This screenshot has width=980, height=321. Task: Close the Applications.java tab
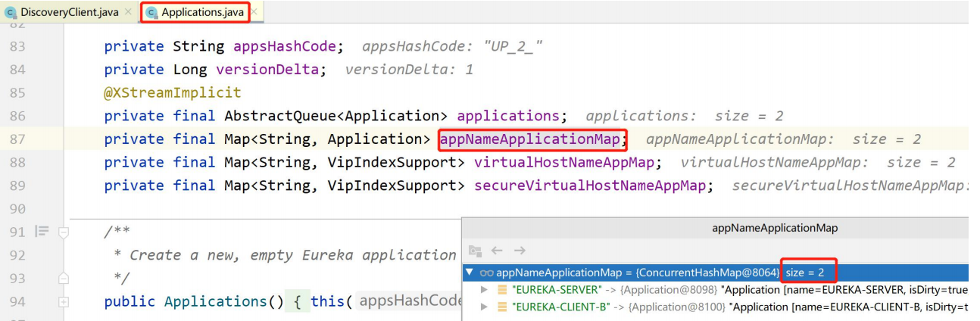coord(253,13)
